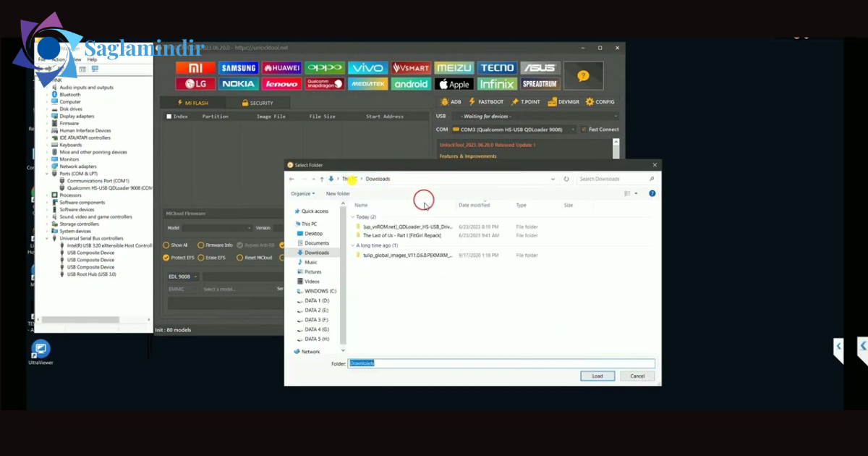The image size is (868, 456).
Task: Click the Cancel button
Action: (637, 376)
